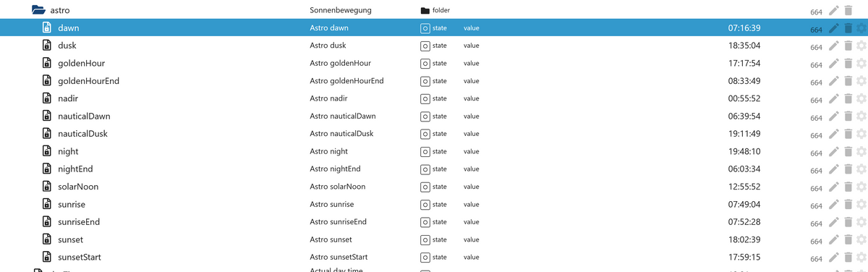This screenshot has width=868, height=272.
Task: Click the 664 permission value for dawn
Action: pos(816,30)
